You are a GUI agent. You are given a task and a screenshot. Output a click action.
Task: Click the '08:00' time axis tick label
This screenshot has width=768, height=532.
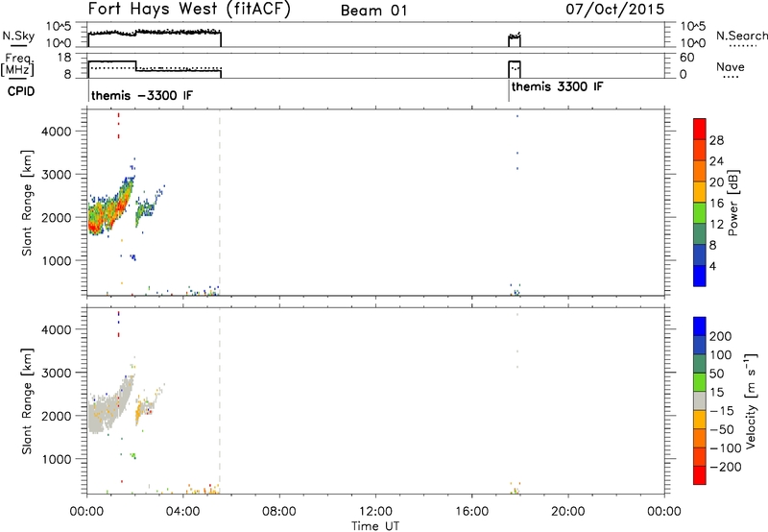coord(279,512)
